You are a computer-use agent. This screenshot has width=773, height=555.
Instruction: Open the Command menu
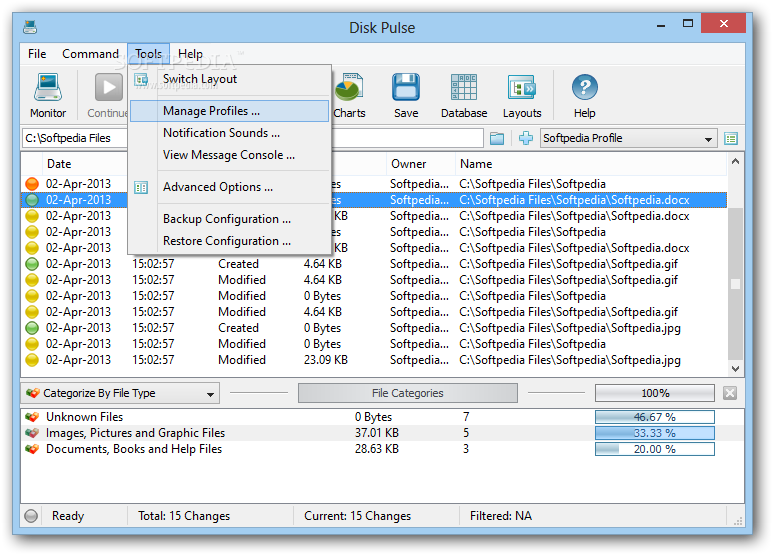[x=90, y=54]
